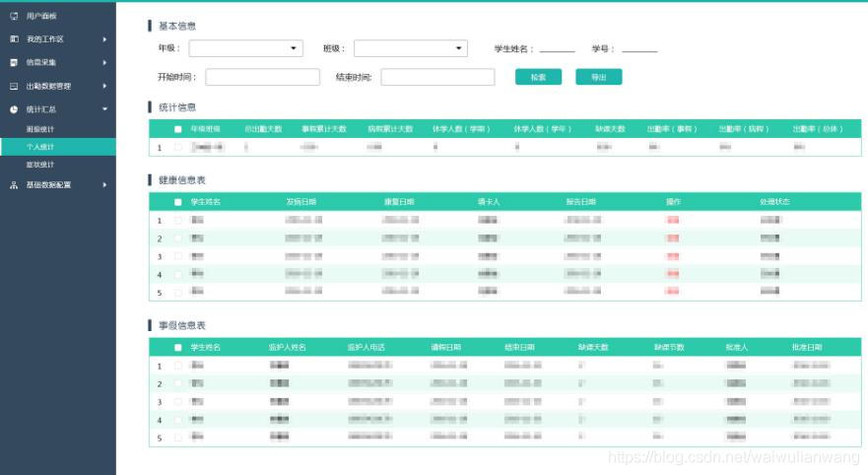Check row 2 checkbox in 事假信息表

tap(177, 383)
